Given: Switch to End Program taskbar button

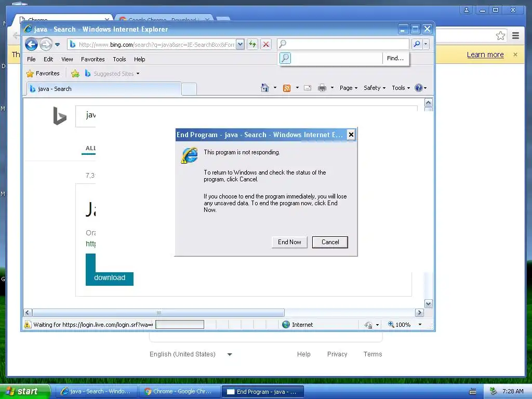Looking at the screenshot, I should (x=262, y=392).
